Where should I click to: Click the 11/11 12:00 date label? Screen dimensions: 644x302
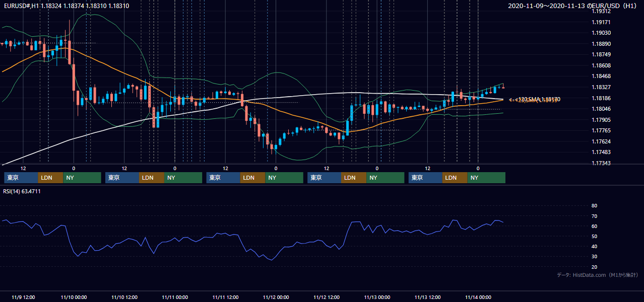point(225,297)
